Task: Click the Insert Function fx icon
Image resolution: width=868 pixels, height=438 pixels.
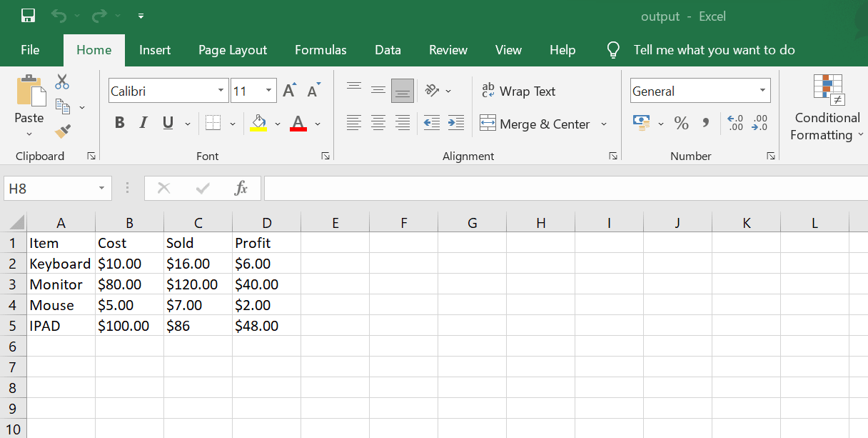Action: click(241, 189)
